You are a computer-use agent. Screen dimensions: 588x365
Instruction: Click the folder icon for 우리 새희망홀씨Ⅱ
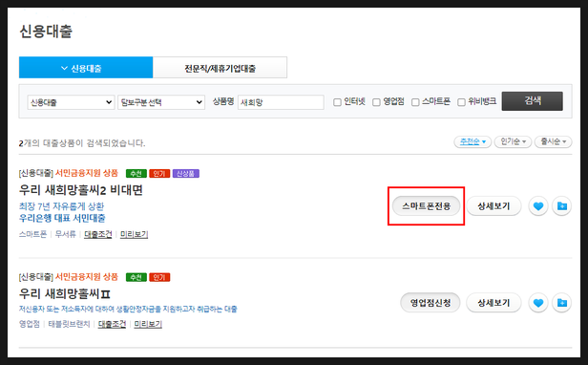561,303
